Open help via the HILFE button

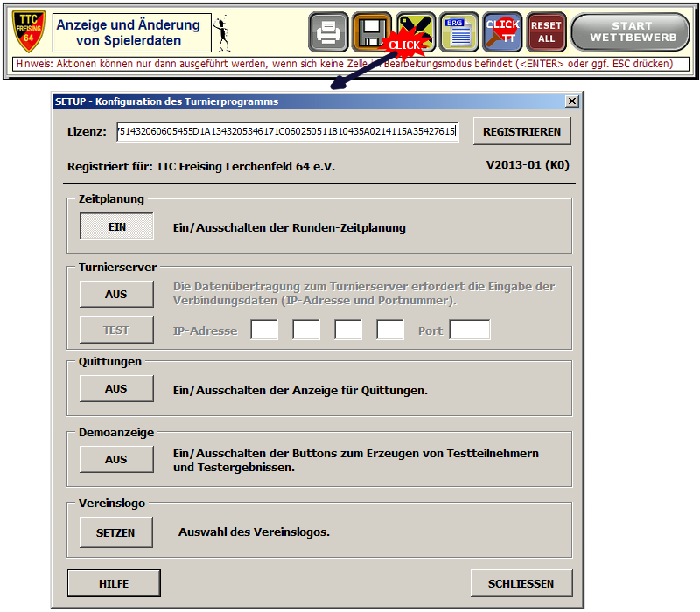tap(114, 582)
